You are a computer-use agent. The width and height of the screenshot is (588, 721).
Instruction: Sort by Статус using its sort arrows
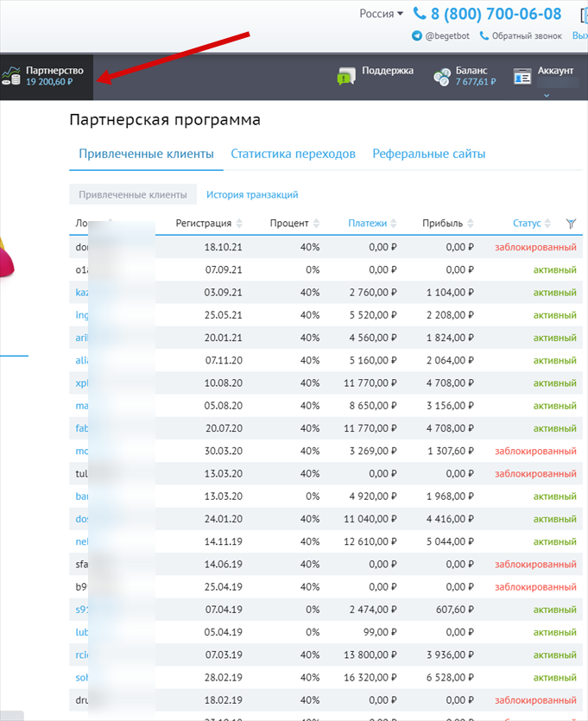point(547,223)
